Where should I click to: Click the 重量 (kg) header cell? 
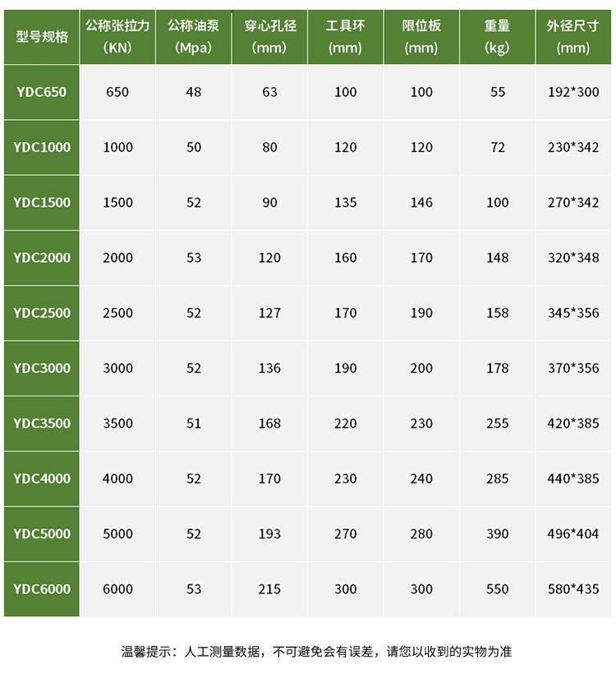(x=498, y=37)
